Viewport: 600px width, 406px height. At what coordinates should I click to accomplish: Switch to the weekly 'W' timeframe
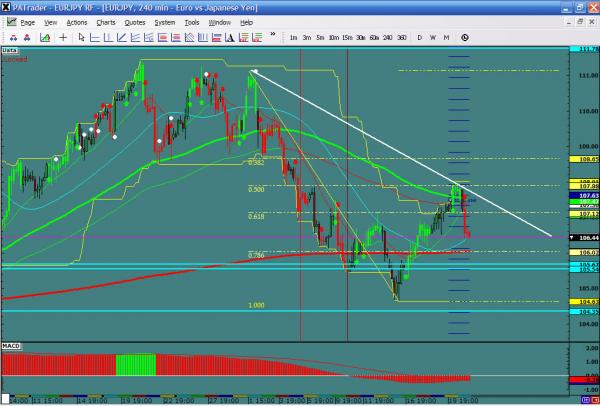click(x=432, y=37)
